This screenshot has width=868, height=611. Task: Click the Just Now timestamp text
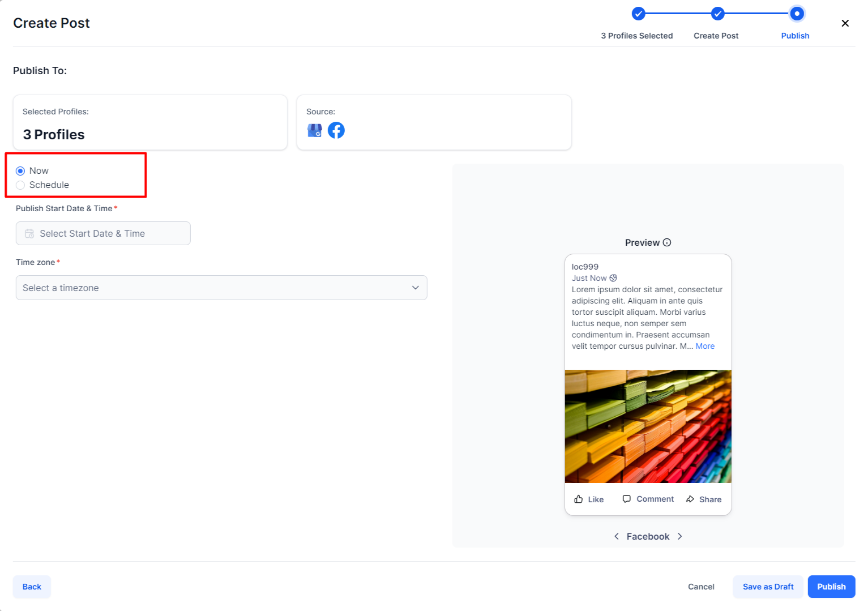[589, 278]
